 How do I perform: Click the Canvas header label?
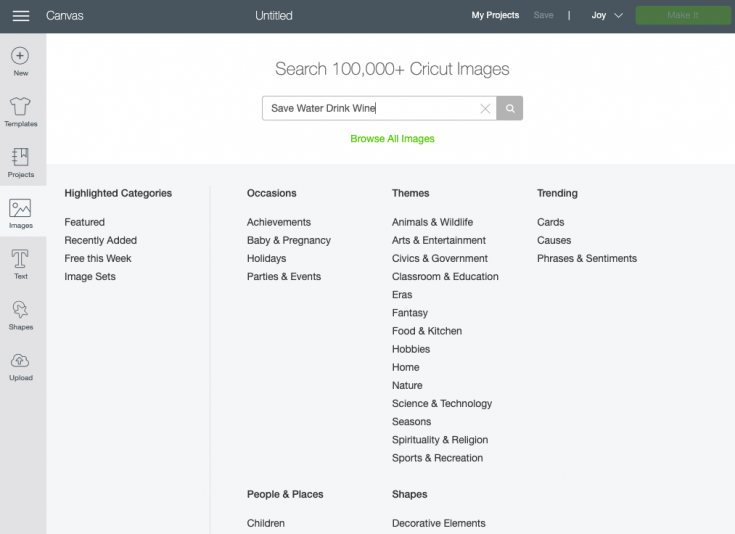point(65,15)
